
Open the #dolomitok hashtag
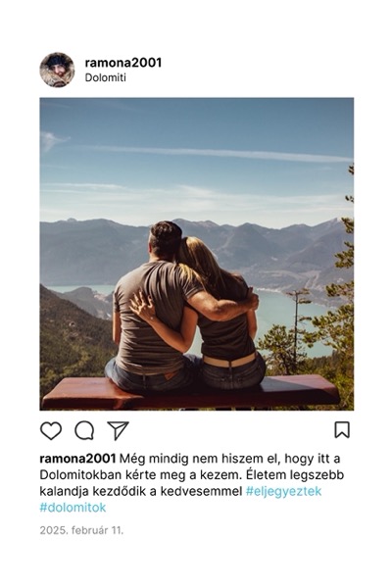click(x=73, y=508)
